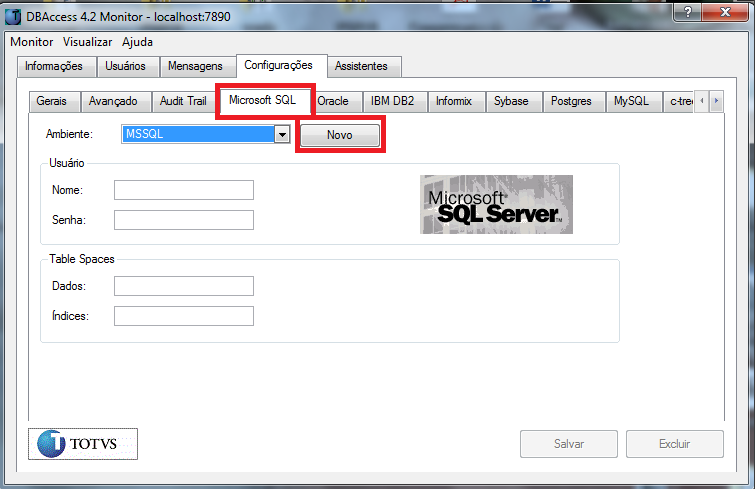This screenshot has height=489, width=755.
Task: Click the Dados table space field
Action: point(184,286)
